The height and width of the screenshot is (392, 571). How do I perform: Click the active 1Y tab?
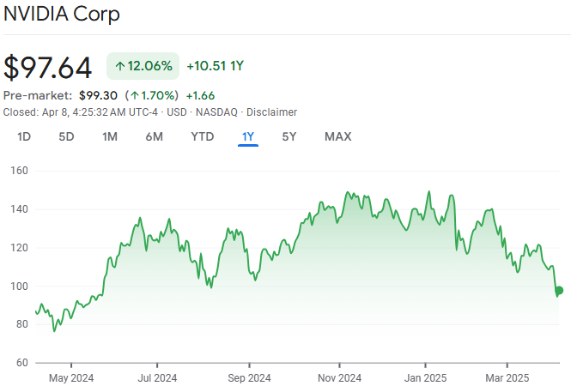click(x=248, y=136)
